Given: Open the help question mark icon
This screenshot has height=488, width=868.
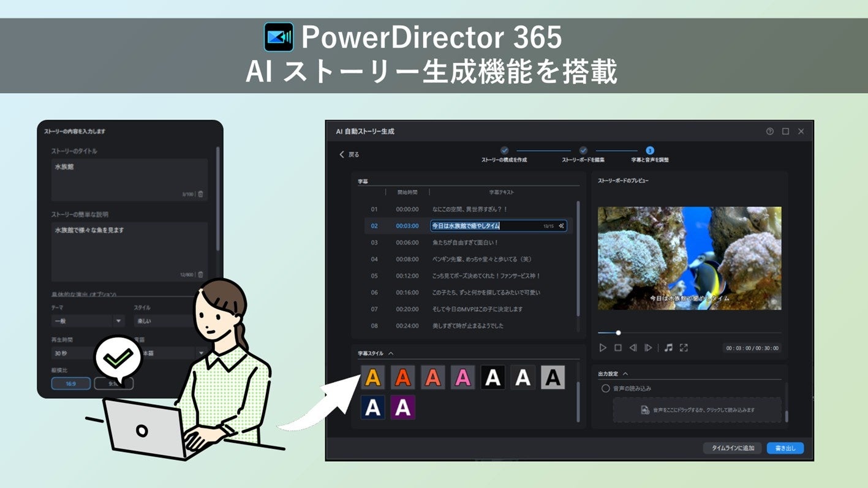Looking at the screenshot, I should pos(770,131).
